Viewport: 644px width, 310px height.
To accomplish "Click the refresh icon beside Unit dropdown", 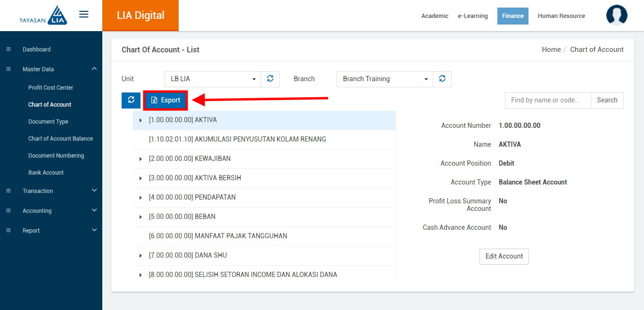I will 270,79.
